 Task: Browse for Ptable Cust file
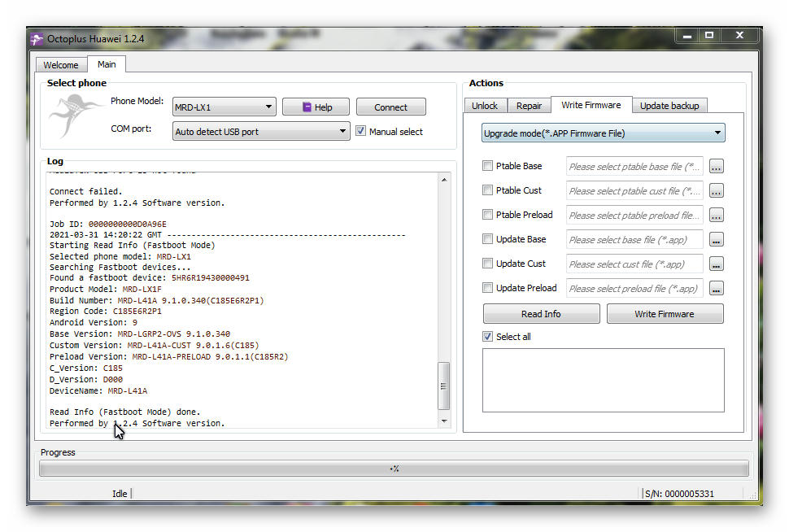[x=716, y=190]
